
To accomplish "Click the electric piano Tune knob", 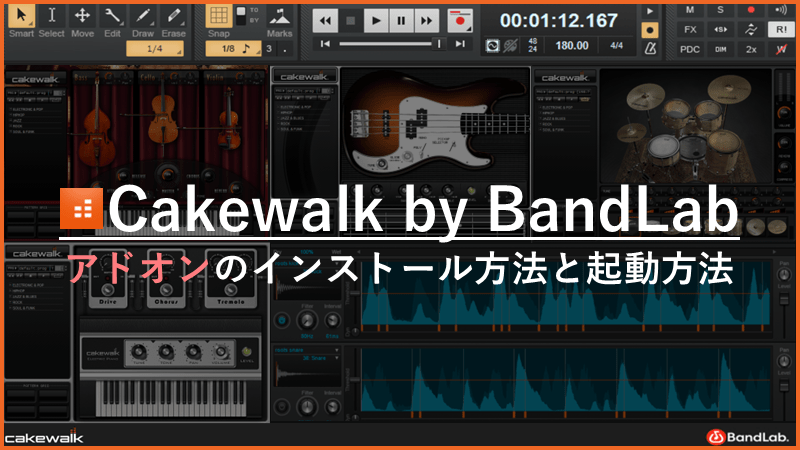I will click(x=138, y=352).
